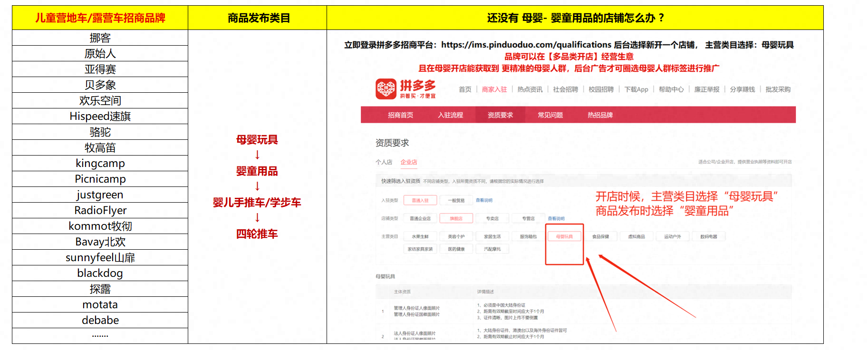Switch to the 入驻流程 tab
Screen dimensions: 868x352
click(450, 115)
